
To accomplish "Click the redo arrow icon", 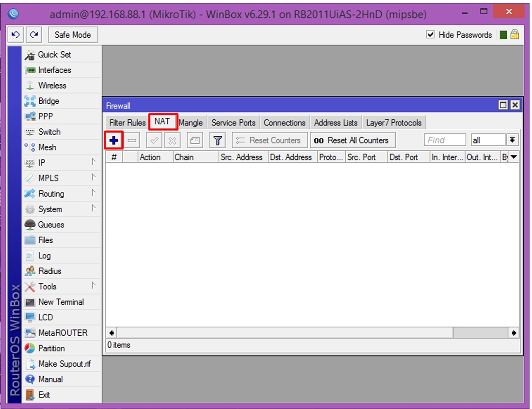I will pos(34,34).
